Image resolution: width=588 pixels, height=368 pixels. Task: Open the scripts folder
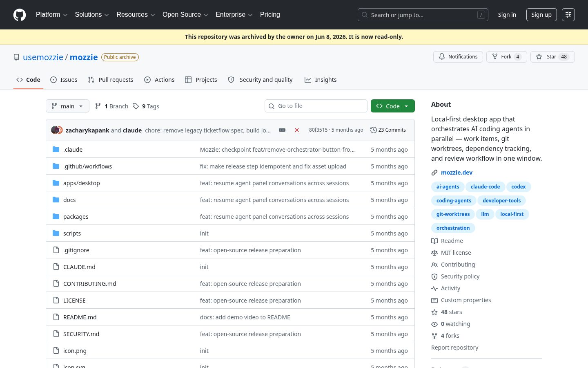[x=72, y=233]
